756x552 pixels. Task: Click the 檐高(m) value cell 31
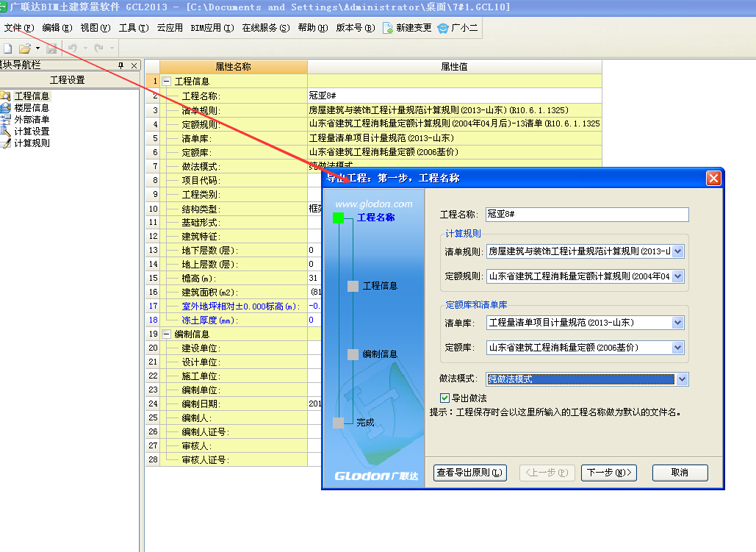point(314,278)
